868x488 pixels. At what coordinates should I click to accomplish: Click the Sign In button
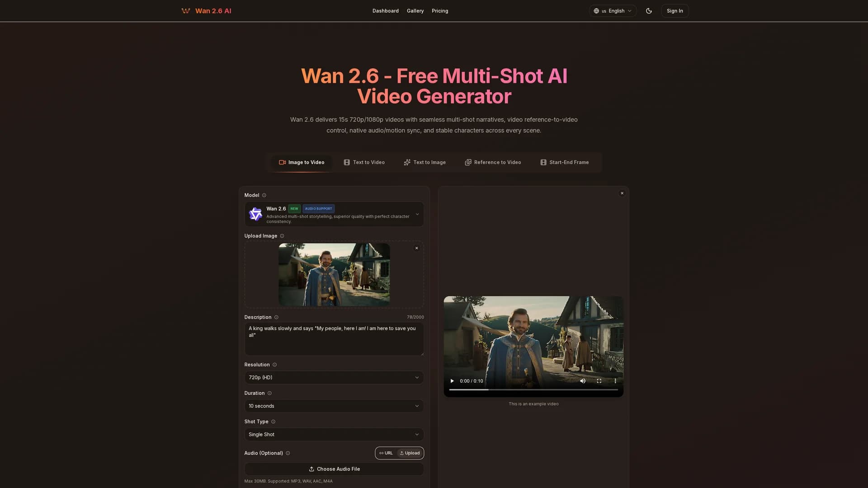pos(675,11)
